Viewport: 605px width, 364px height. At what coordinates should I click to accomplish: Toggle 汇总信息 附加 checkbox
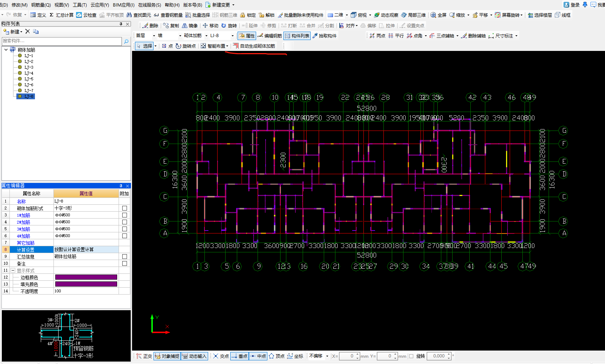point(124,257)
